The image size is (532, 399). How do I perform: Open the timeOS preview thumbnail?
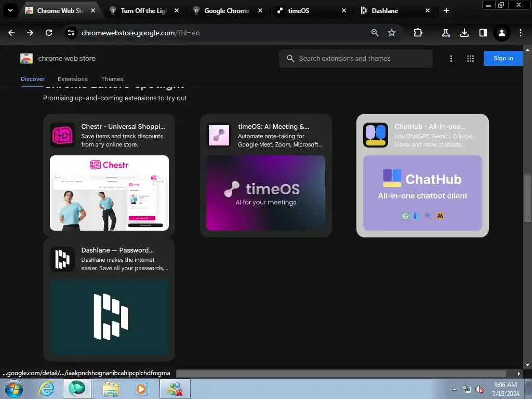(x=265, y=193)
